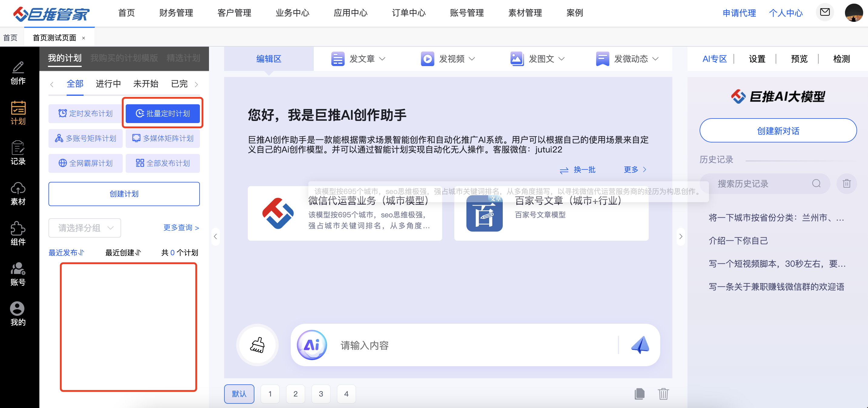Click trash icon beside history search

pyautogui.click(x=846, y=183)
